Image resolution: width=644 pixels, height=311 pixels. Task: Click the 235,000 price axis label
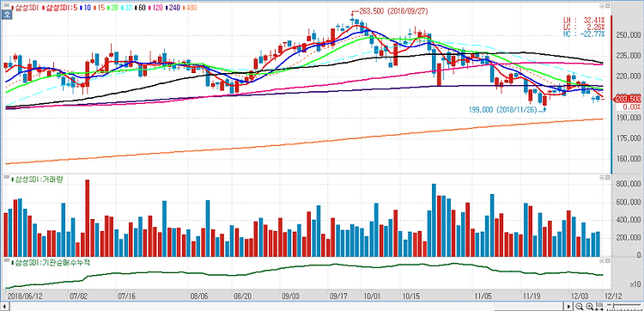629,56
